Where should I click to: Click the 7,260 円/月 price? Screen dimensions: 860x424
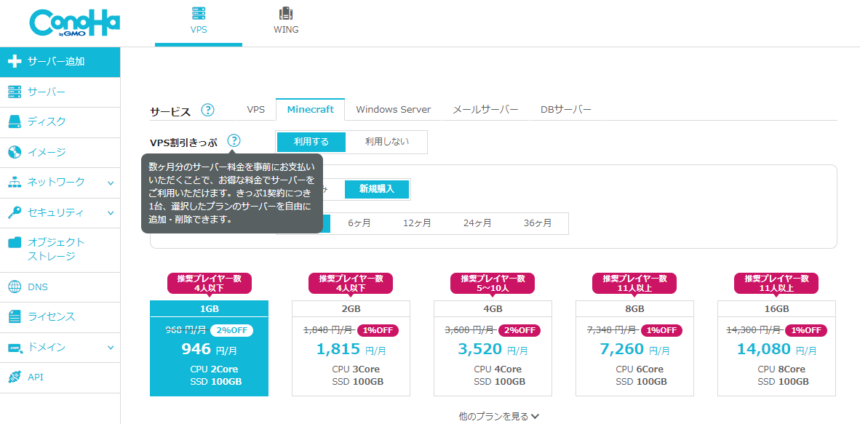pos(635,349)
